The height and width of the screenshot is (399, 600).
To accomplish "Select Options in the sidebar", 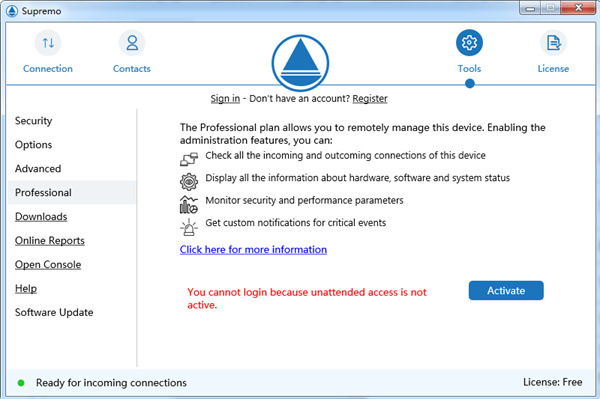I will (34, 145).
